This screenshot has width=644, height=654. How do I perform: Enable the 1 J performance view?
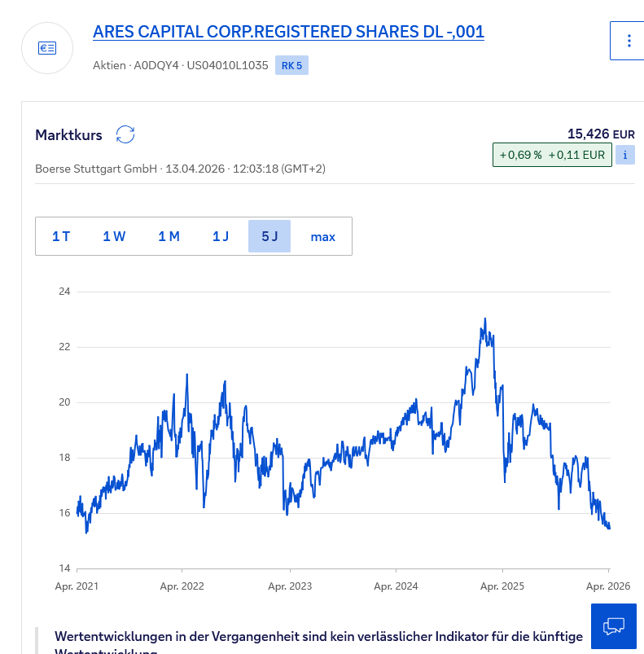[x=220, y=236]
